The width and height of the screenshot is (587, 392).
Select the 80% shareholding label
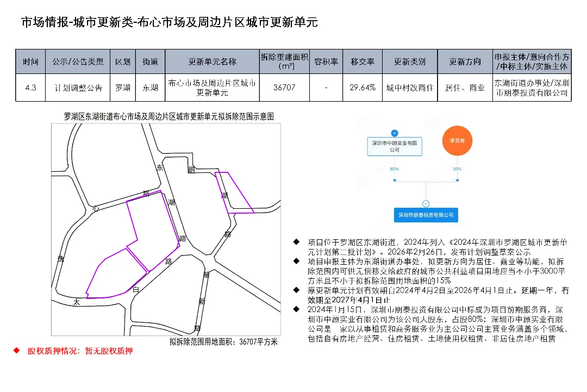394,169
